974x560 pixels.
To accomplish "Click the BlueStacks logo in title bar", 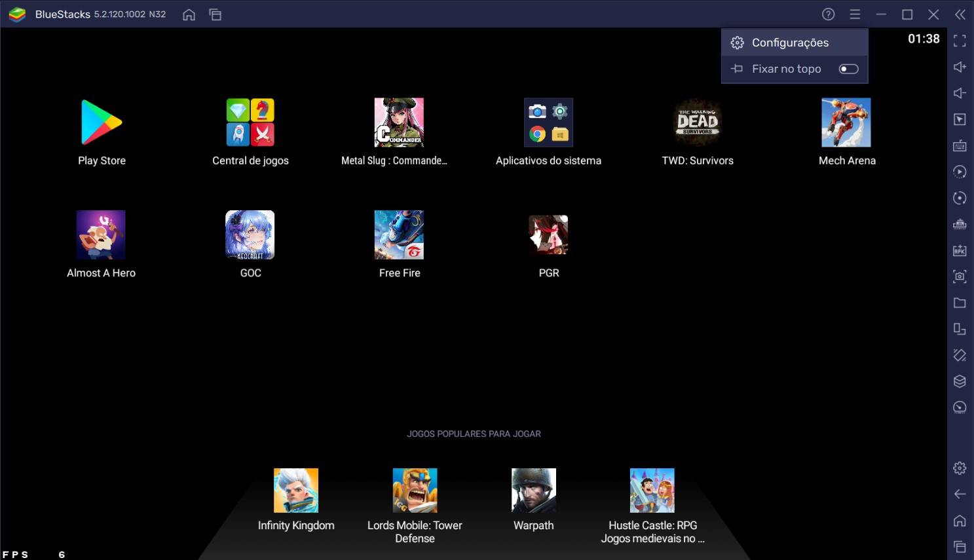I will click(17, 14).
